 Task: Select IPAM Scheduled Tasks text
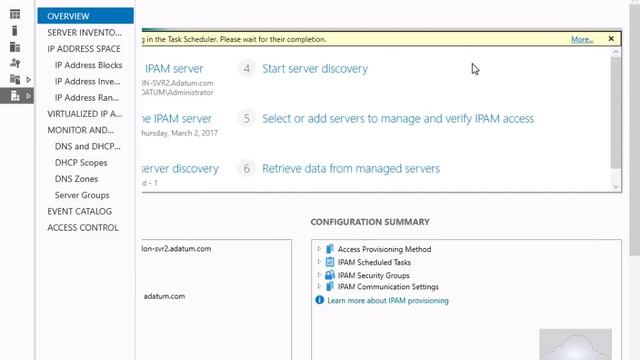pos(374,262)
